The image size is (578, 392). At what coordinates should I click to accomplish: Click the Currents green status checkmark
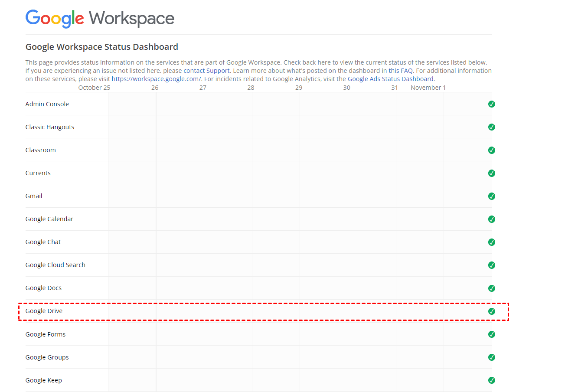(x=492, y=173)
